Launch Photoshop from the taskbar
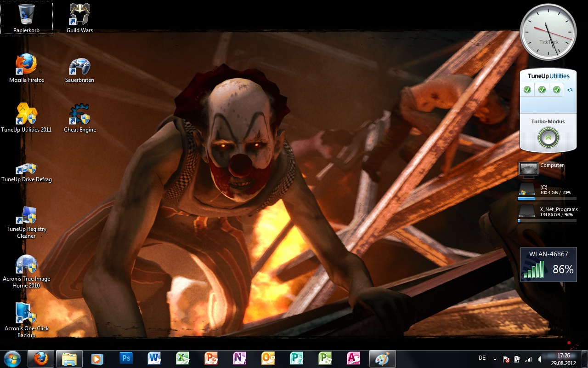Viewport: 588px width, 368px height. coord(126,359)
